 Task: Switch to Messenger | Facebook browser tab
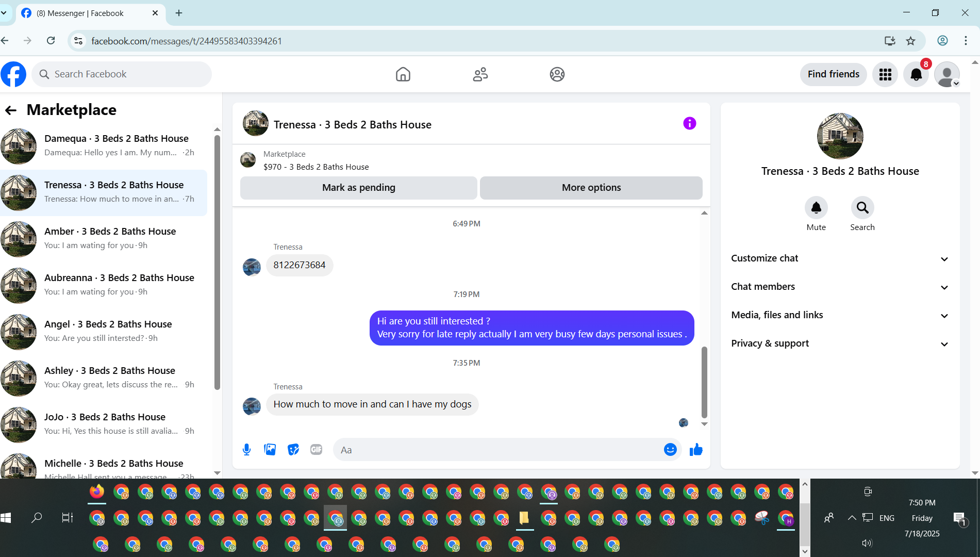(90, 13)
